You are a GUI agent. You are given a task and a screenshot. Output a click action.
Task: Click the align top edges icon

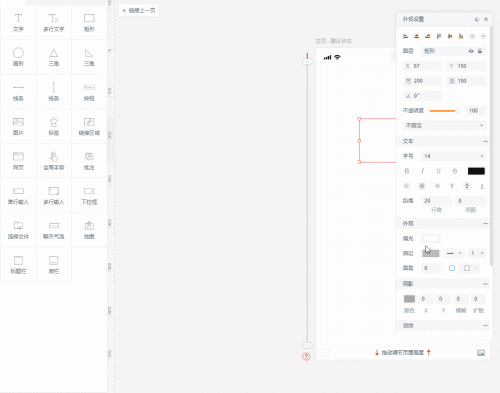(x=439, y=36)
